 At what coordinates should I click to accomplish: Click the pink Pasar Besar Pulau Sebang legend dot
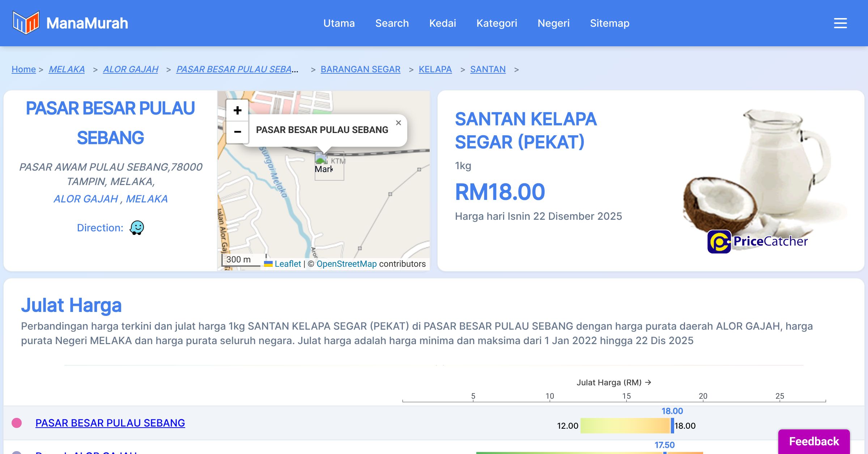point(17,423)
